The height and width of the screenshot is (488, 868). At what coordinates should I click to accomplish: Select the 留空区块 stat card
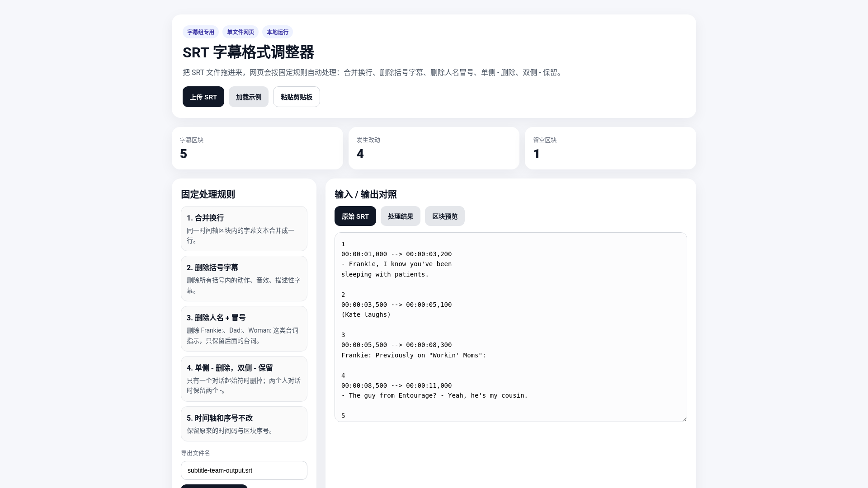pos(610,148)
